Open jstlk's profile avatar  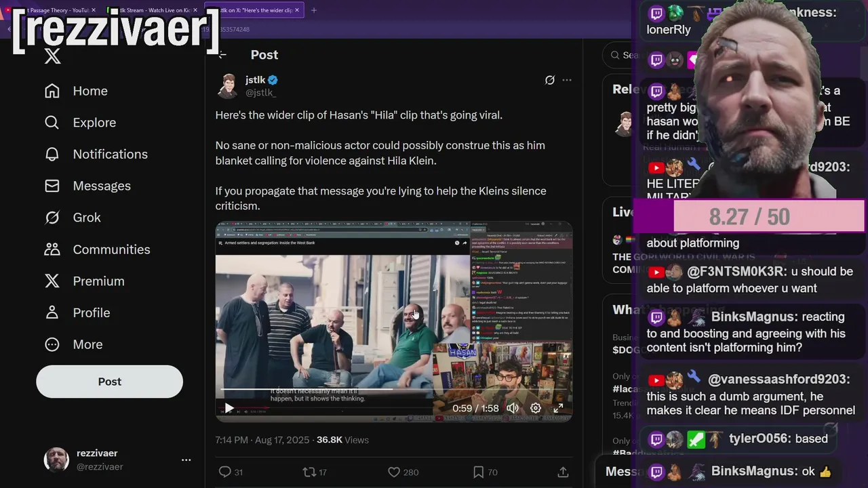tap(227, 86)
